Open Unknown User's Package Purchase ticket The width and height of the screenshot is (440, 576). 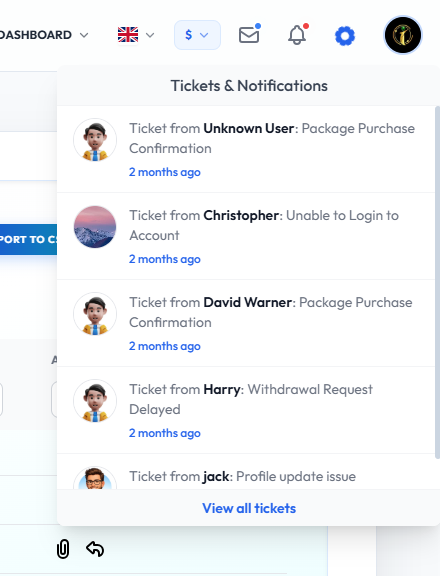click(x=246, y=149)
